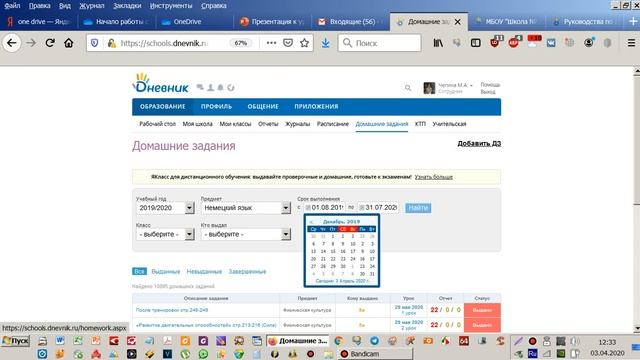The width and height of the screenshot is (640, 360).
Task: Filter by Выданные homework
Action: pyautogui.click(x=165, y=271)
